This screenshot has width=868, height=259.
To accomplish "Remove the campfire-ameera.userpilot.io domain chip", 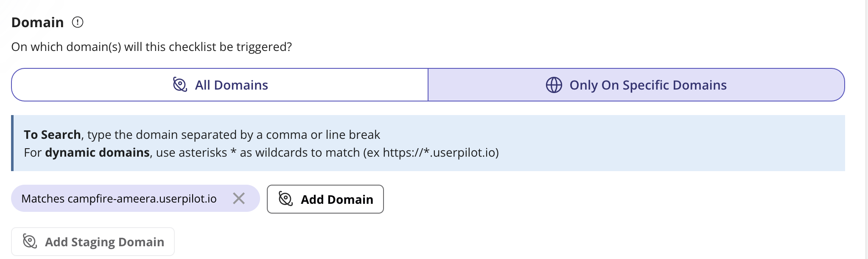I will pos(239,198).
